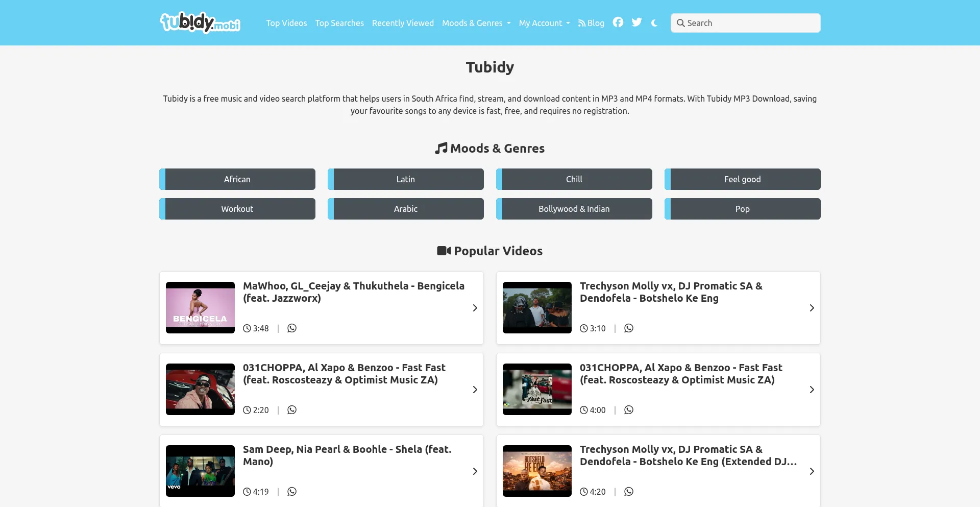The image size is (980, 507).
Task: Click the Blog RSS link
Action: coord(591,23)
